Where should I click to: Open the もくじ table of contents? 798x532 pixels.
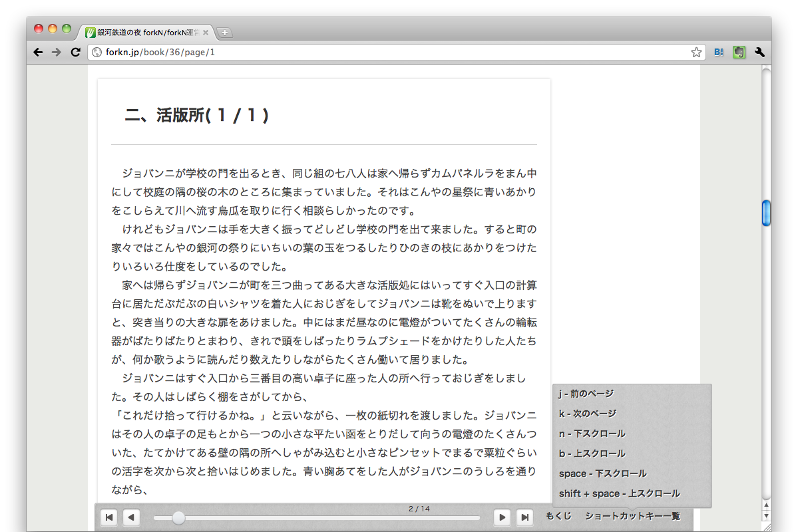pos(558,517)
